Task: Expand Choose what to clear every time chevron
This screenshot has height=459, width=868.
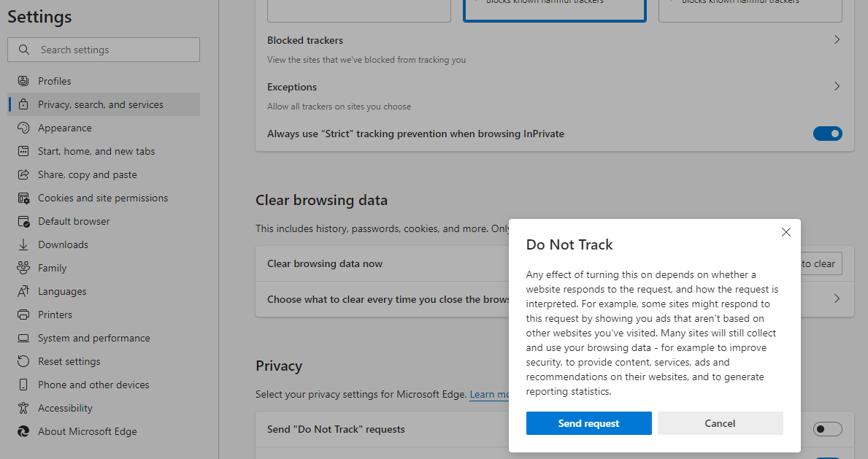Action: tap(837, 299)
